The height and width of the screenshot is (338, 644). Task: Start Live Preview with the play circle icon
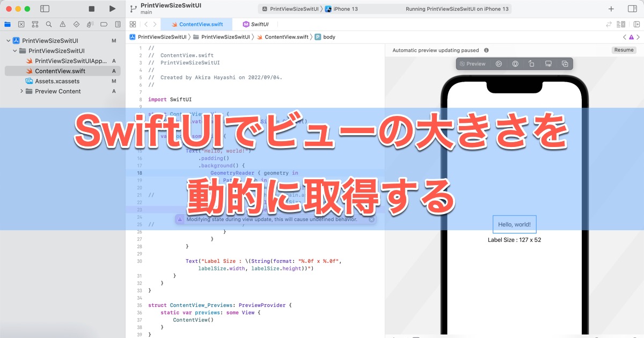pos(499,64)
